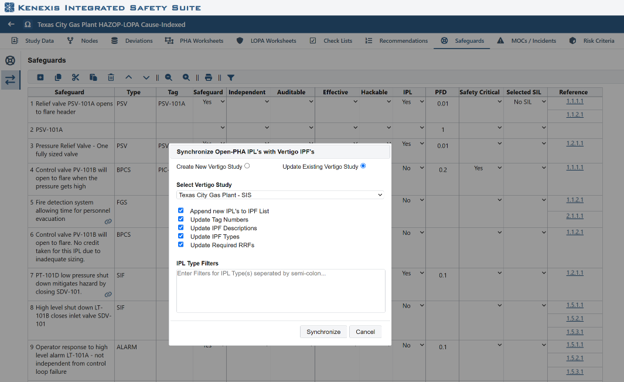Toggle Update Required RRFs checkbox
624x382 pixels.
click(x=181, y=244)
